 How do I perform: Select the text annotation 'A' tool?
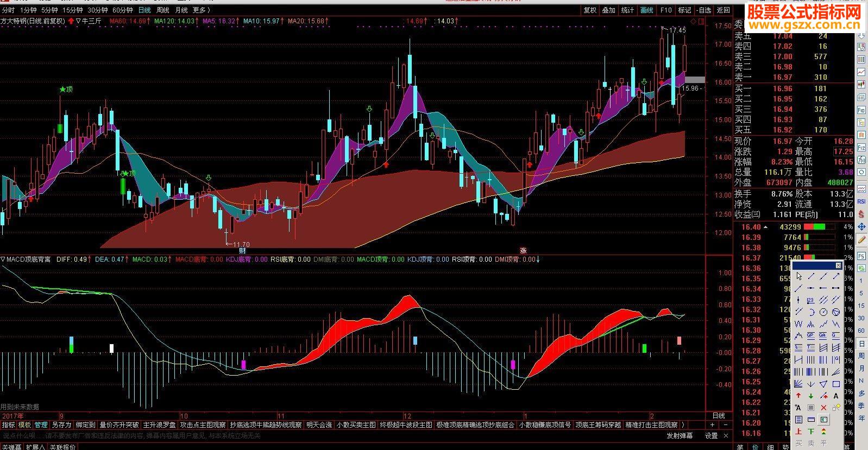click(836, 395)
